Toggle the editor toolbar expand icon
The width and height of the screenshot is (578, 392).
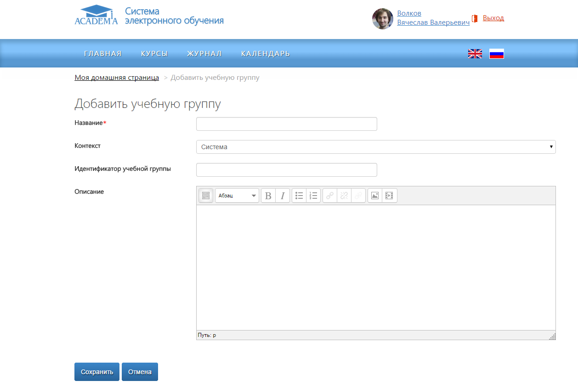click(x=206, y=196)
